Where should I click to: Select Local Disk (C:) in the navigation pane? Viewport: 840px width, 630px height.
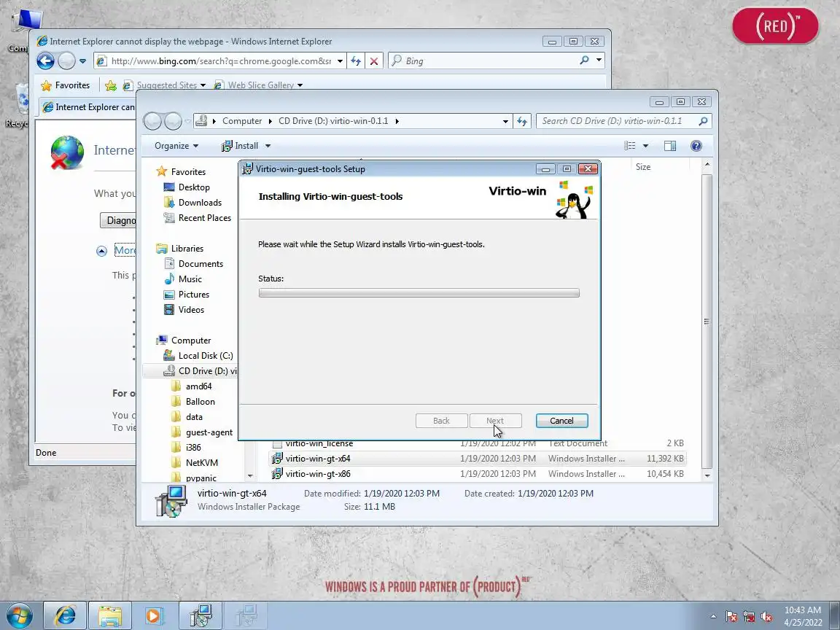(205, 356)
